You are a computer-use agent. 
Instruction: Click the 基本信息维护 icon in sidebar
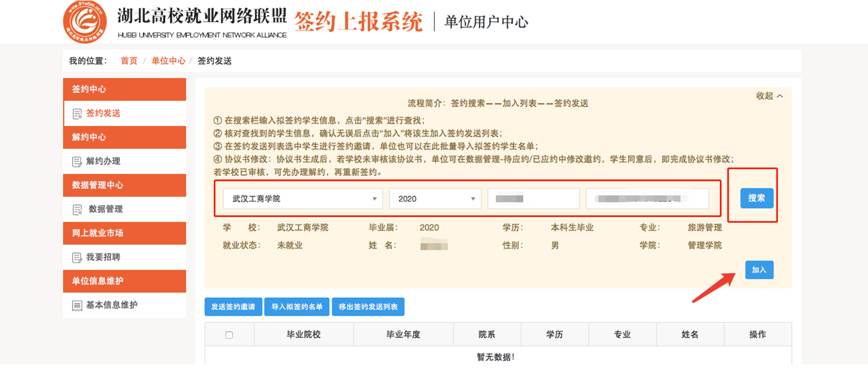point(77,306)
